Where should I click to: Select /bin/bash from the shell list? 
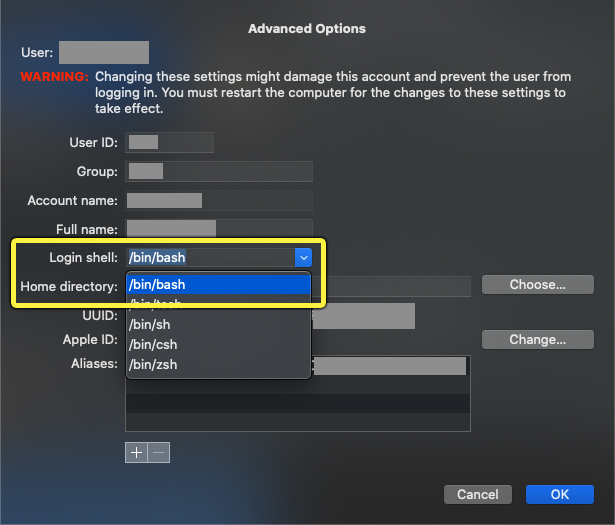tap(218, 284)
